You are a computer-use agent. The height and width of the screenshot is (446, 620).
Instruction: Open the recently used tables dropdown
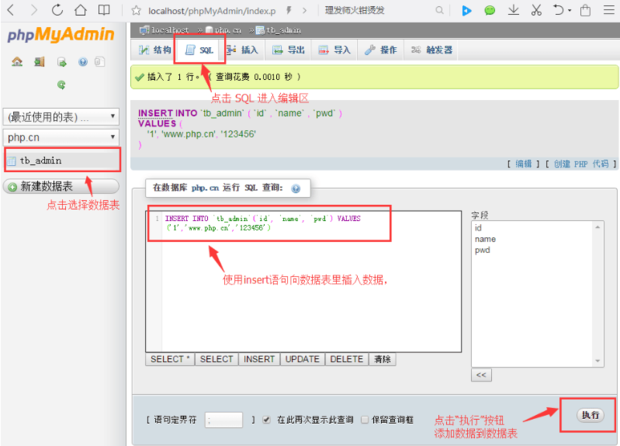tap(61, 117)
